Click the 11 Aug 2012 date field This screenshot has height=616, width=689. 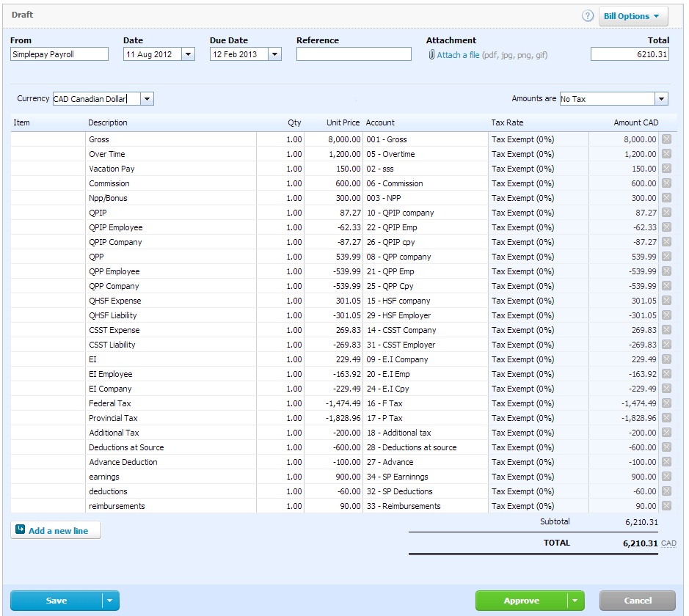(x=153, y=54)
